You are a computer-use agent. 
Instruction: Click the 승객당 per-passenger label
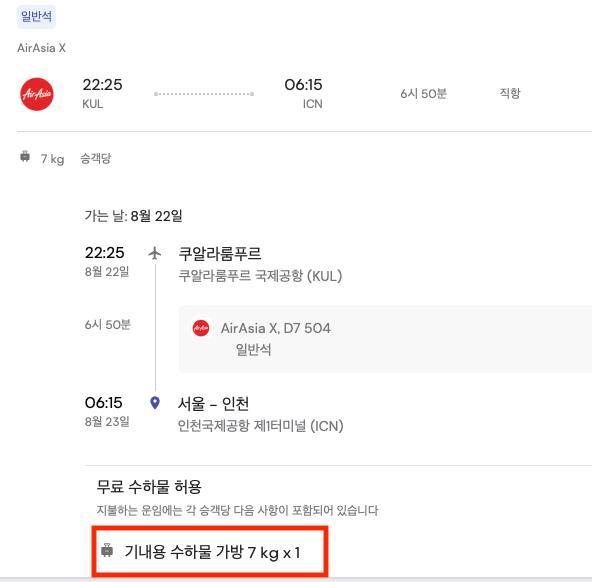[x=96, y=158]
